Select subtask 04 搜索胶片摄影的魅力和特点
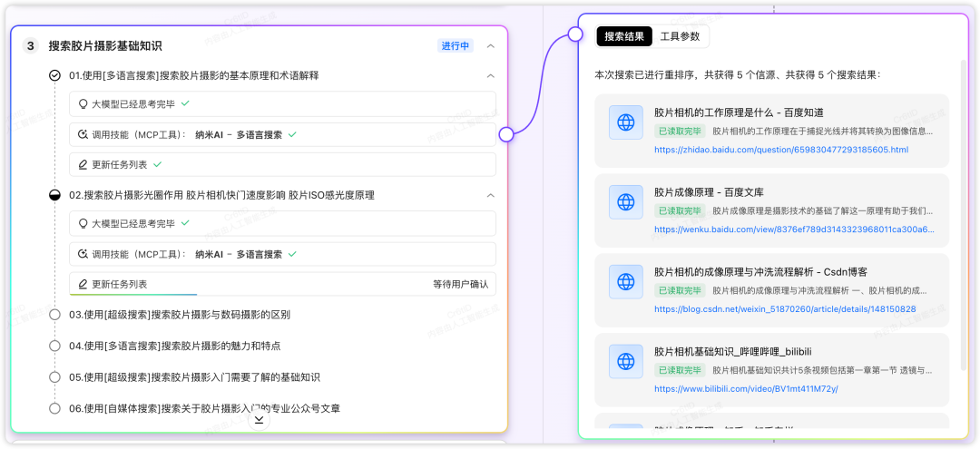 click(x=175, y=346)
